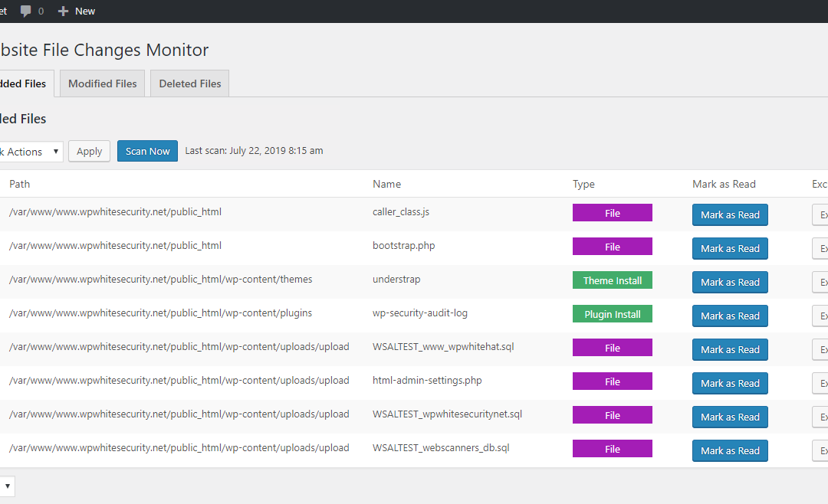
Task: Switch to the Modified Files tab
Action: click(102, 83)
